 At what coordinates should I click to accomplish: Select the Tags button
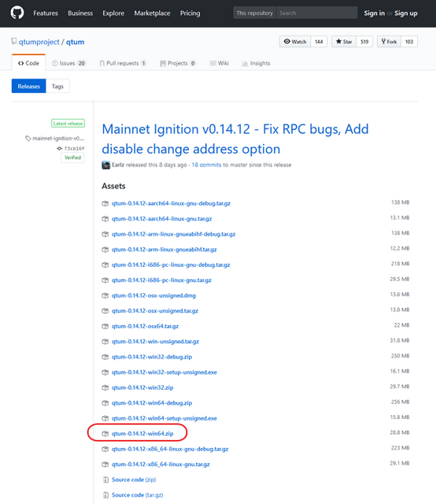click(57, 86)
